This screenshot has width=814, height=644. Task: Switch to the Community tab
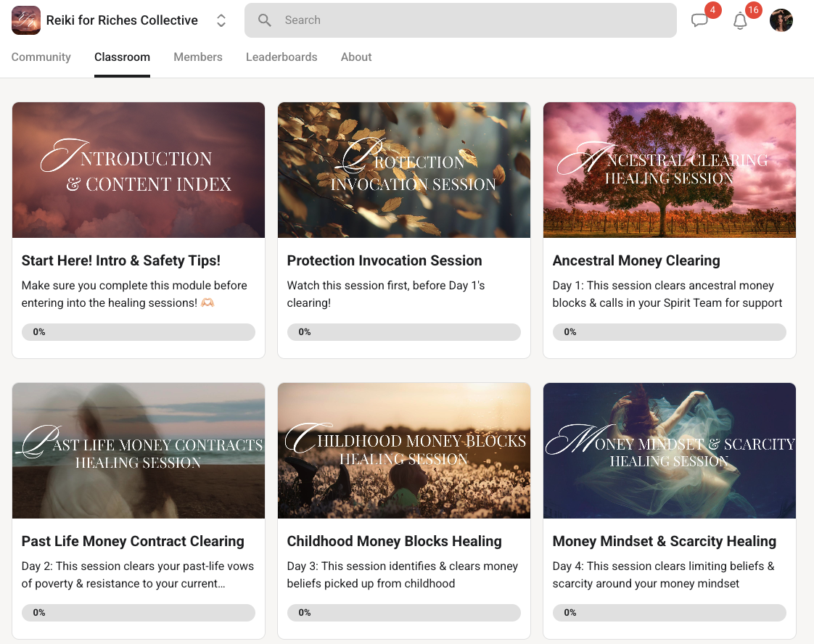pyautogui.click(x=41, y=57)
